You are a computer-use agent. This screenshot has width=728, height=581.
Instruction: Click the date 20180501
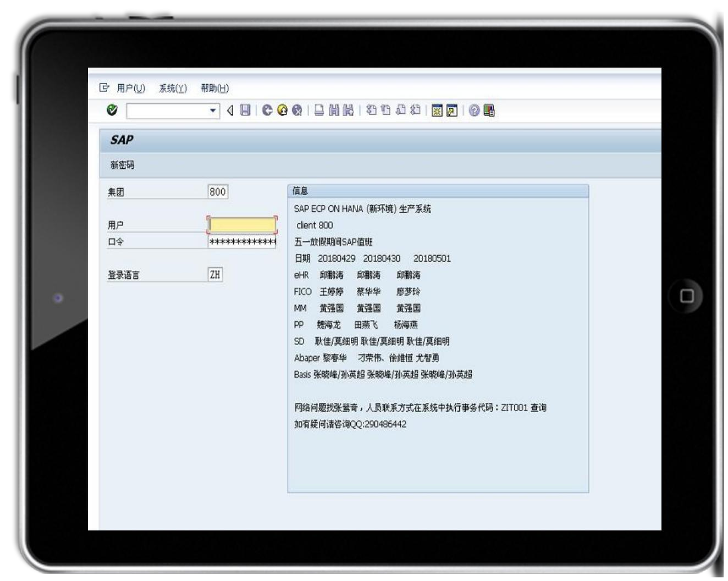(432, 258)
